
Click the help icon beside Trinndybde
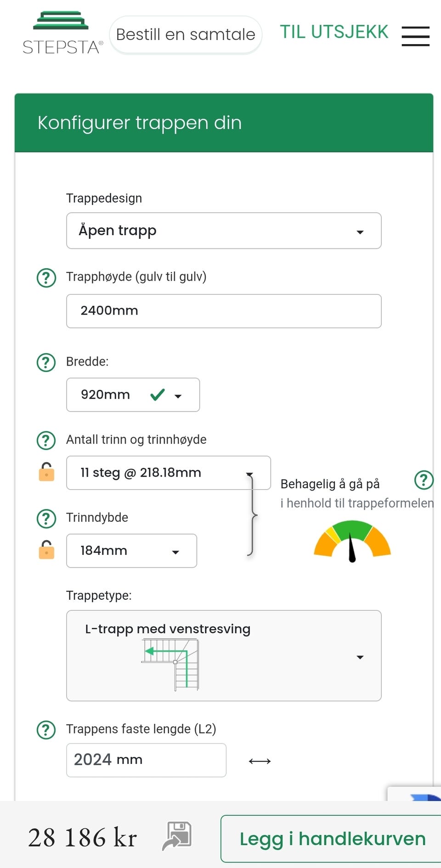[46, 519]
